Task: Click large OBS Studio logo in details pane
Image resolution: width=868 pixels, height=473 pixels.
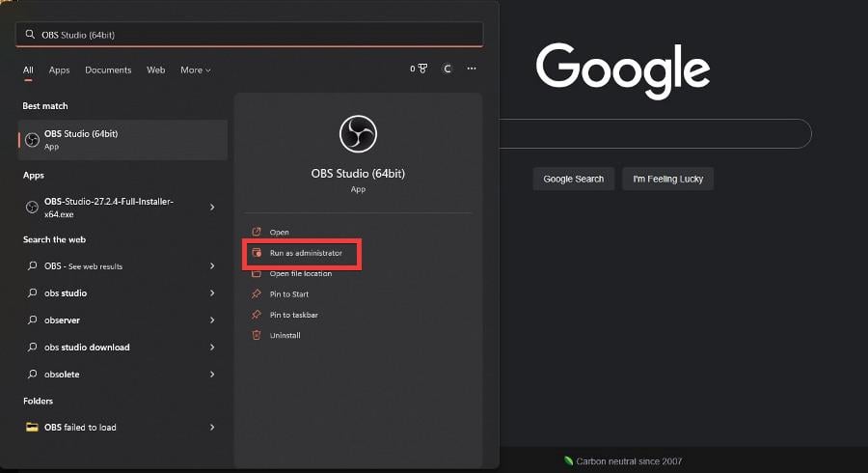Action: click(x=358, y=134)
